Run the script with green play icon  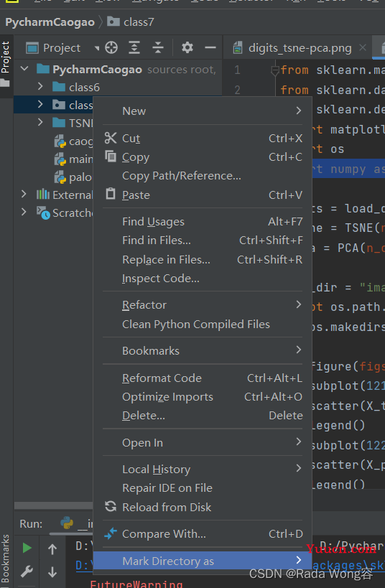[x=27, y=548]
